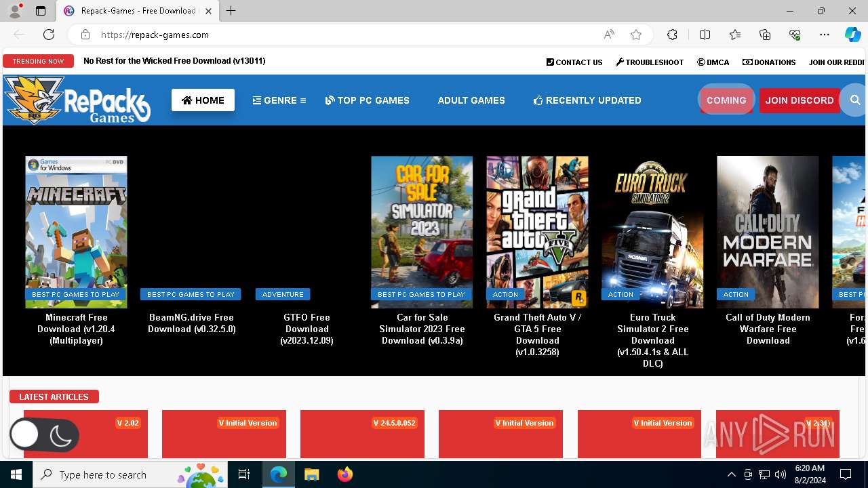This screenshot has height=488, width=868.
Task: Refresh the current page
Action: pos(49,35)
